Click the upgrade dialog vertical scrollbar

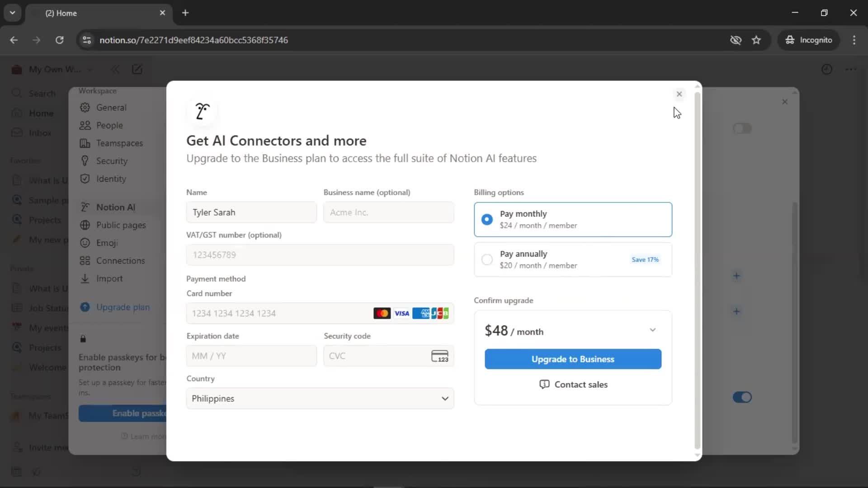click(697, 271)
